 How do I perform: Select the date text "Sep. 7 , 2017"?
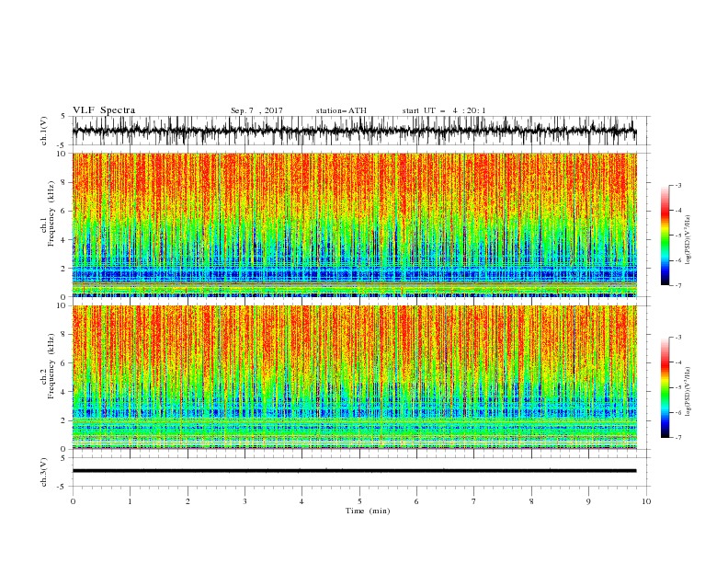pos(256,110)
